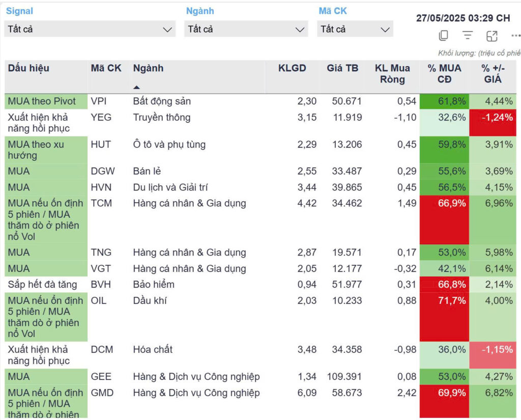Enter focus mode with the expand icon
521x420 pixels.
pos(492,36)
